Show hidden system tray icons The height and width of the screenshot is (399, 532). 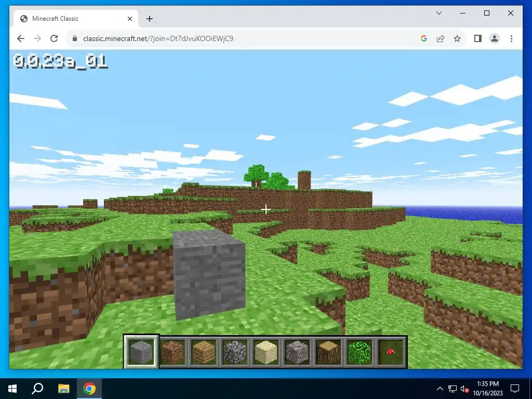(x=440, y=389)
